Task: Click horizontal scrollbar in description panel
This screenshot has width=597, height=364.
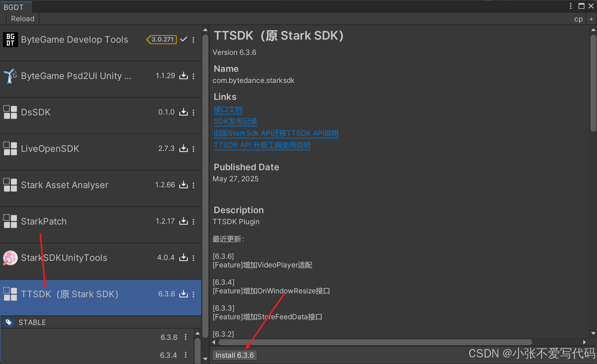Action: [375, 342]
